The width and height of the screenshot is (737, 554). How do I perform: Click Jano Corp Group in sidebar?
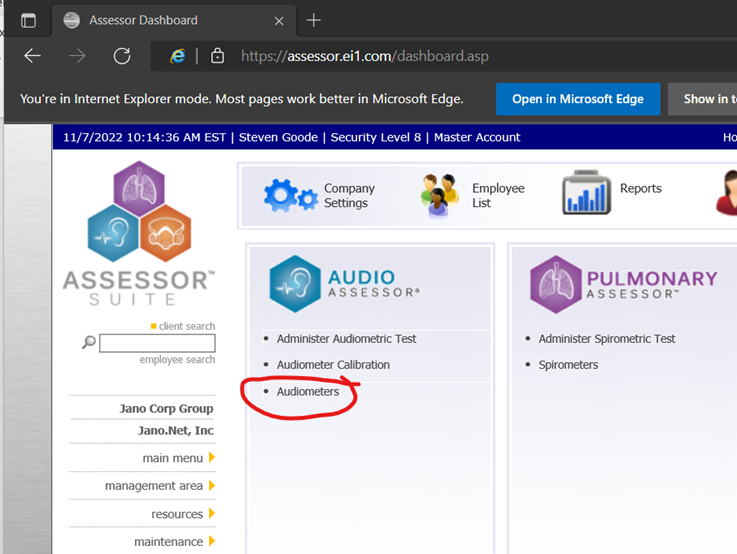(166, 408)
